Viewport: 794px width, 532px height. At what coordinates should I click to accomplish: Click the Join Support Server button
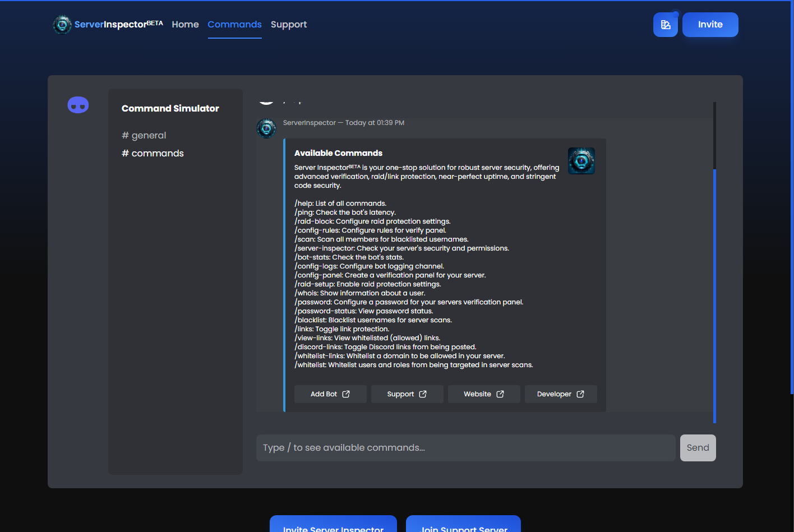[x=463, y=528]
